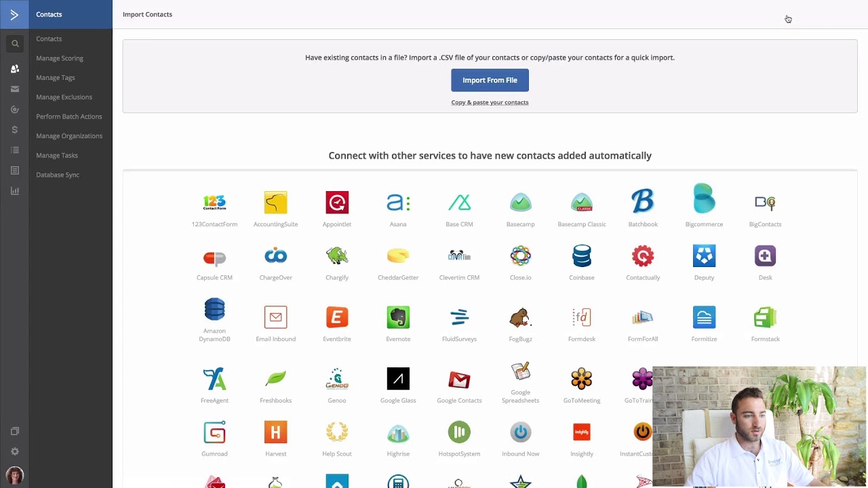Open the 123ContactForm integration icon

(x=214, y=202)
